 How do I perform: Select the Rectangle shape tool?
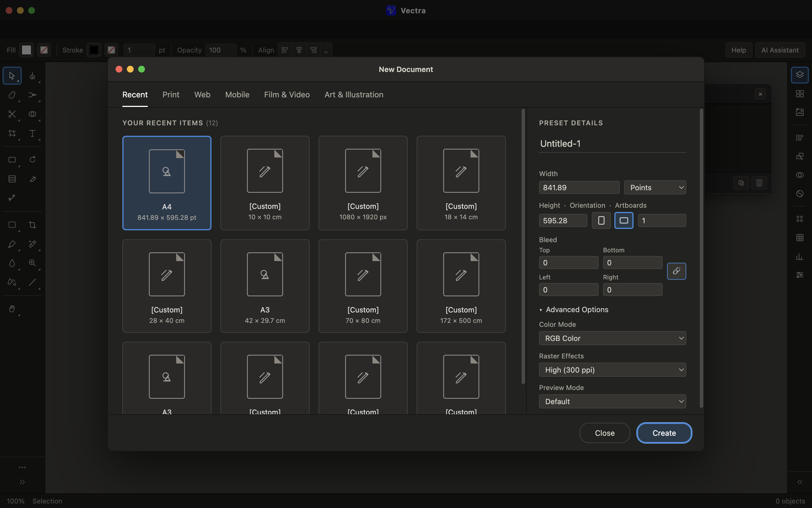click(x=12, y=159)
